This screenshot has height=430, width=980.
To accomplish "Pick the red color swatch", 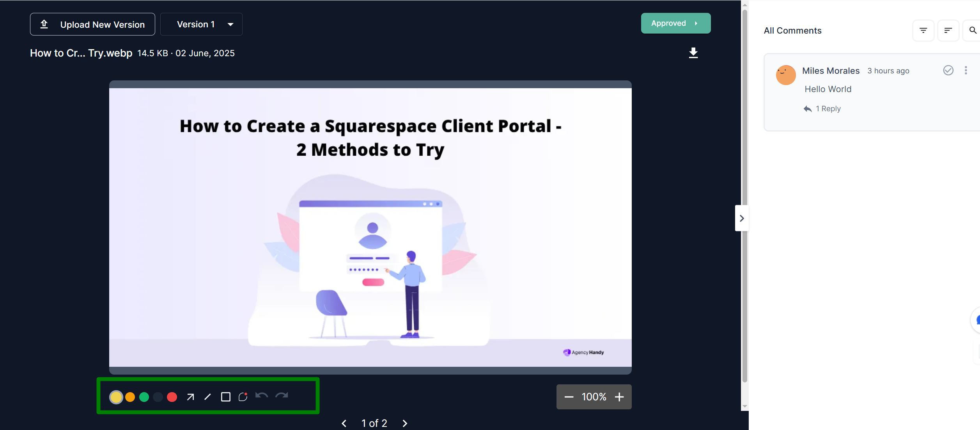I will coord(172,397).
